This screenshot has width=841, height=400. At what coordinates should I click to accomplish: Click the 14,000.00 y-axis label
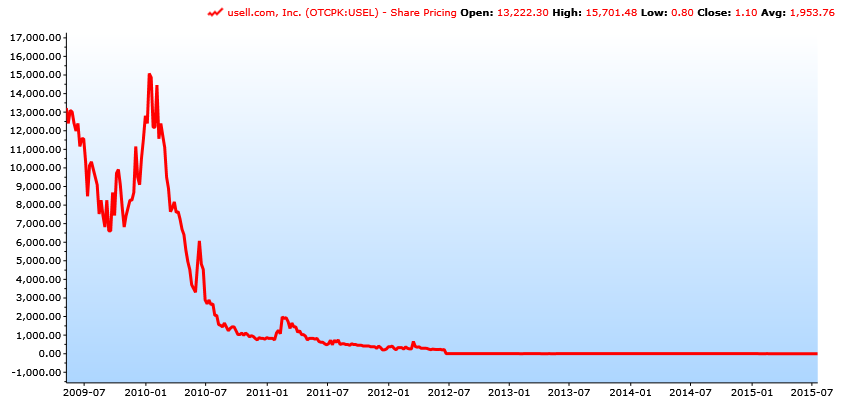coord(34,93)
